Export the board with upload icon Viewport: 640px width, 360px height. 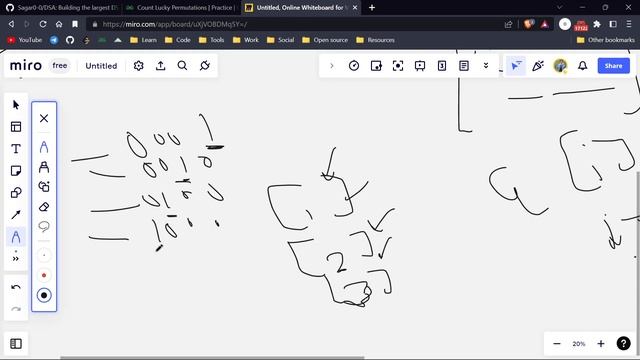161,66
